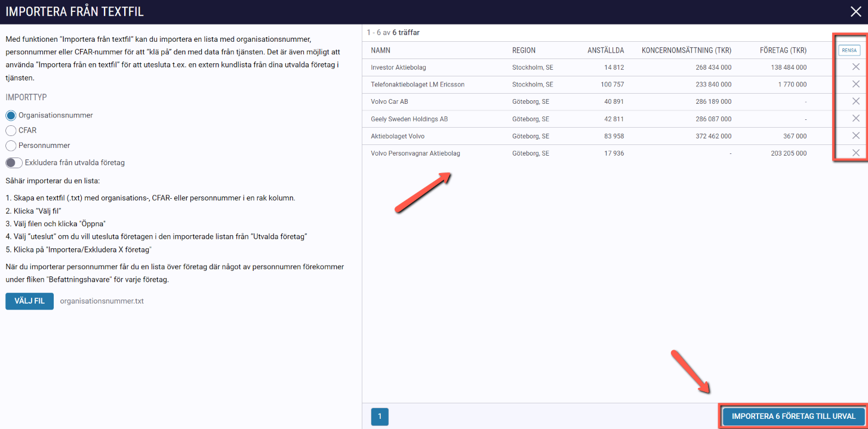Toggle Exkludera från utvalda företag switch
868x429 pixels.
(x=14, y=162)
